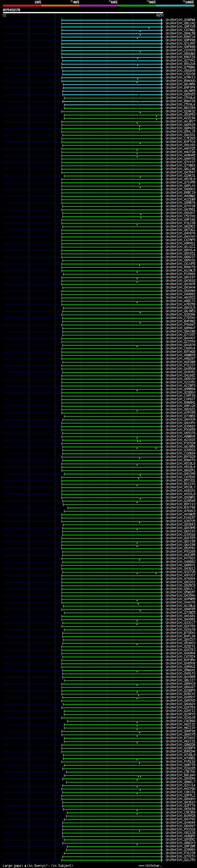
Task: Select the AV543278 query name label
Action: click(x=11, y=10)
